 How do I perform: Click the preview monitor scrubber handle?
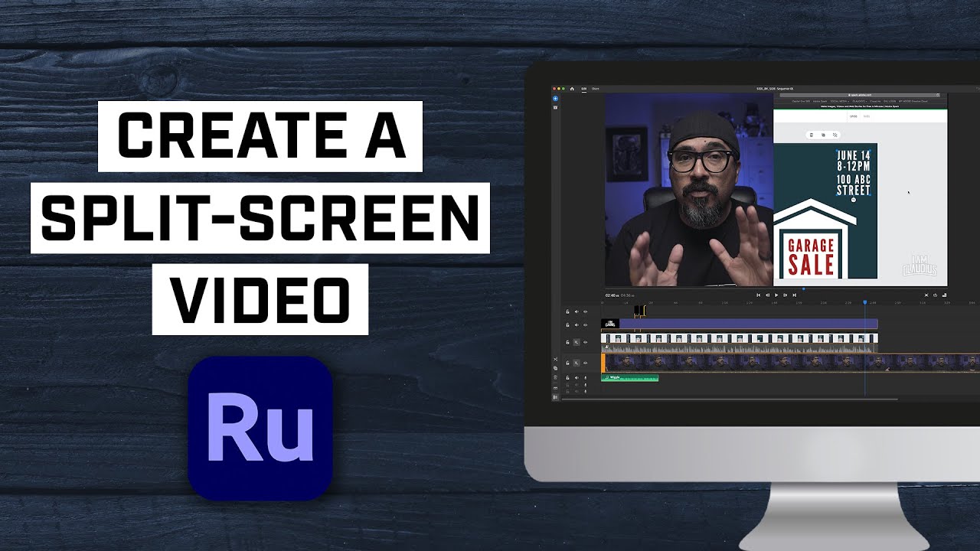[x=803, y=289]
